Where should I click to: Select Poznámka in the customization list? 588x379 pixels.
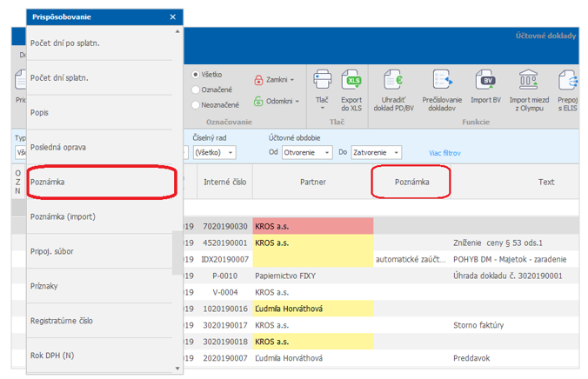[x=99, y=182]
